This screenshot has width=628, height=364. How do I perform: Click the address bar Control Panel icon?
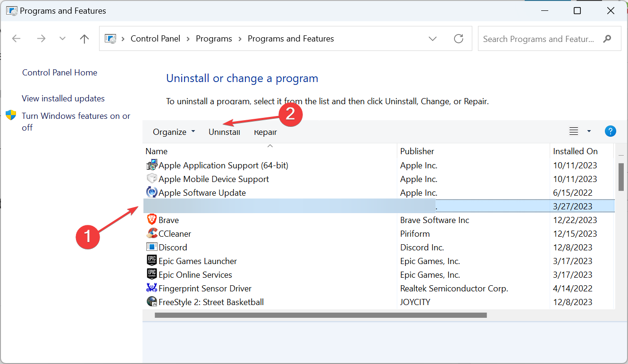click(110, 39)
